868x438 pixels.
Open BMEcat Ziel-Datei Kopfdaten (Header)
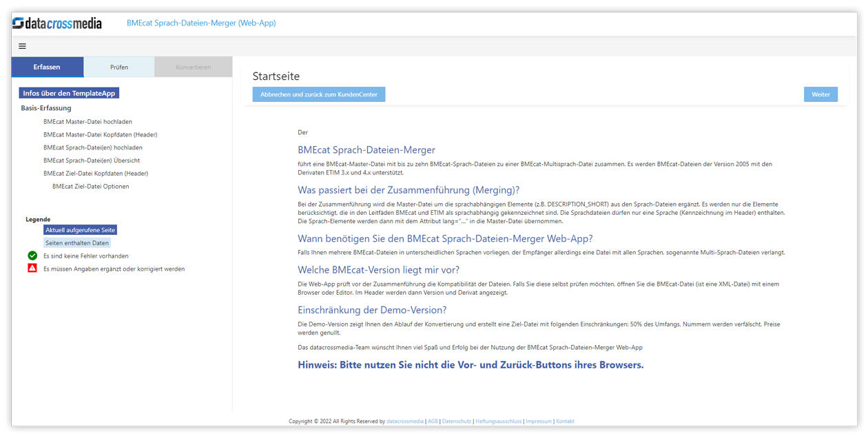[96, 174]
